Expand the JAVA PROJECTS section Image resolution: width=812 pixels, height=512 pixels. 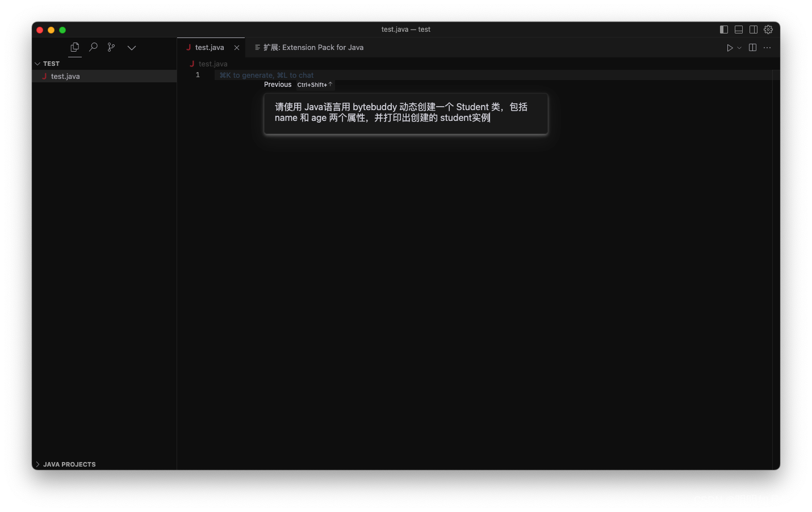(104, 464)
